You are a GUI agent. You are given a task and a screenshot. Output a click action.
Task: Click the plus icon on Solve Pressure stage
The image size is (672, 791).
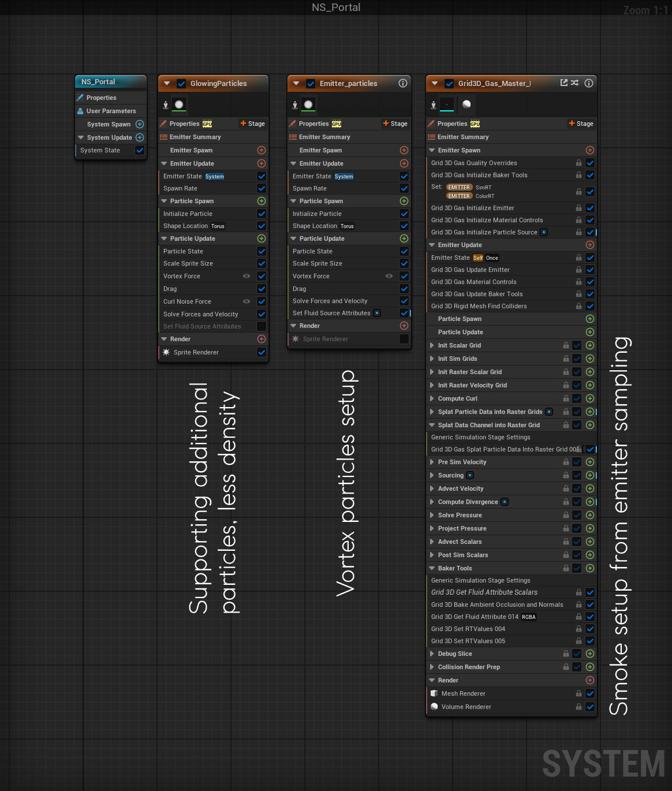590,515
